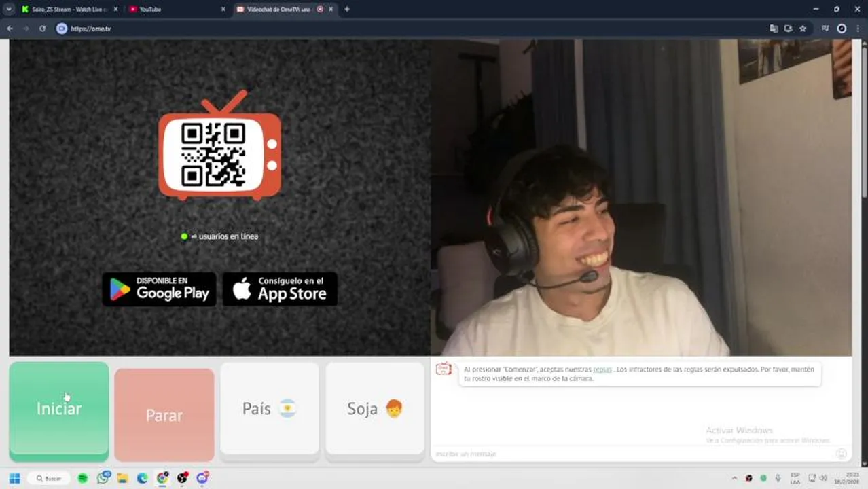View site information icon in address bar
Viewport: 868px width, 489px height.
[62, 29]
